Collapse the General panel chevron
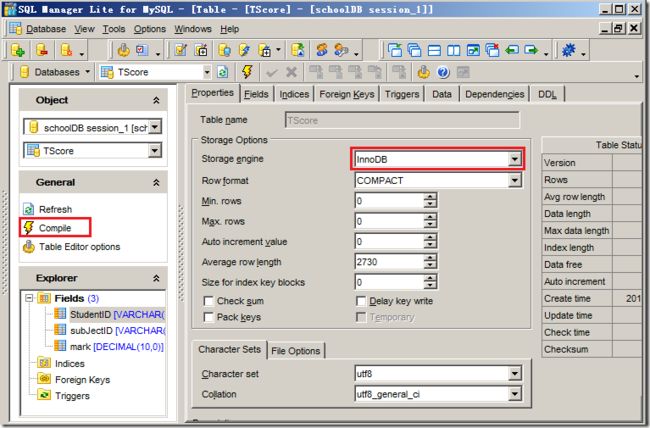Viewport: 650px width, 428px height. coord(156,182)
